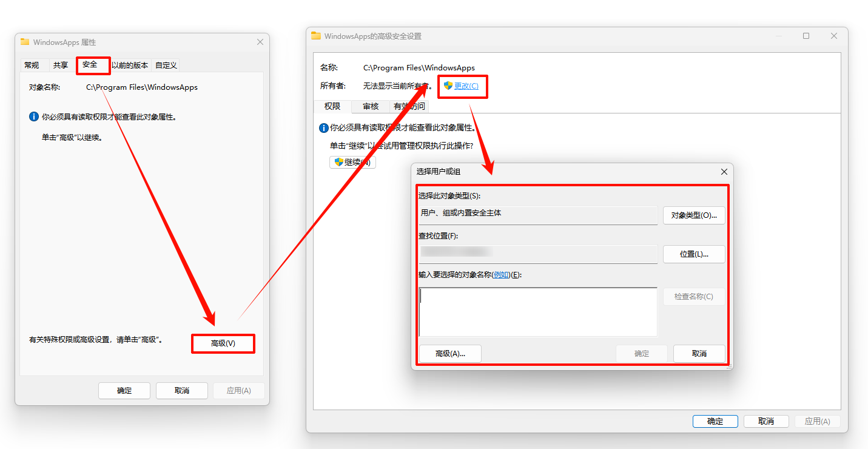The image size is (868, 449).
Task: Select the 自定义 tab
Action: click(x=165, y=65)
